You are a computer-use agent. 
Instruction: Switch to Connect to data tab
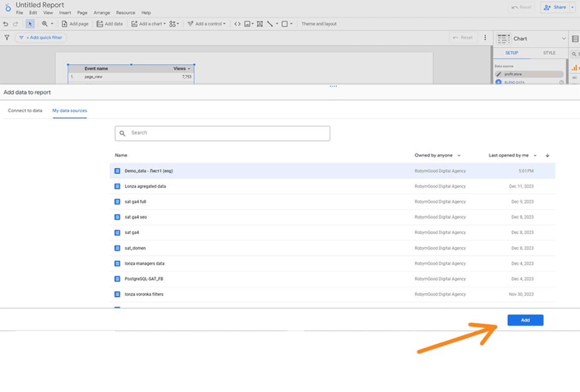tap(25, 111)
